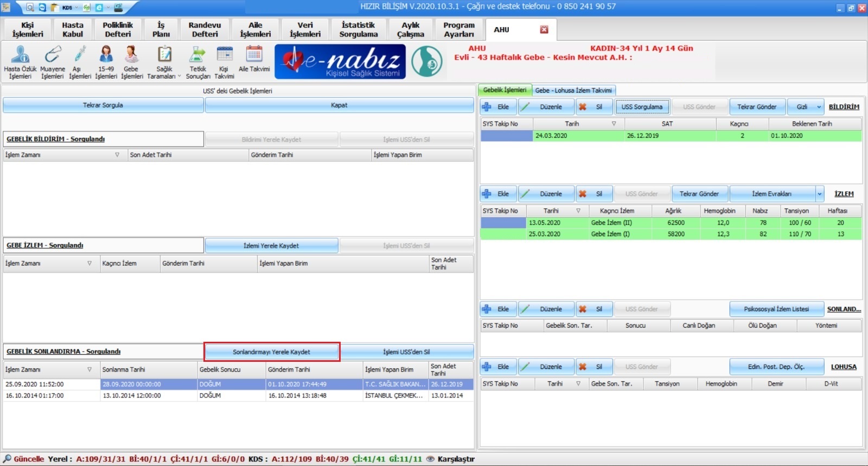Open Aşı İşlemleri syringe icon

pyautogui.click(x=80, y=56)
